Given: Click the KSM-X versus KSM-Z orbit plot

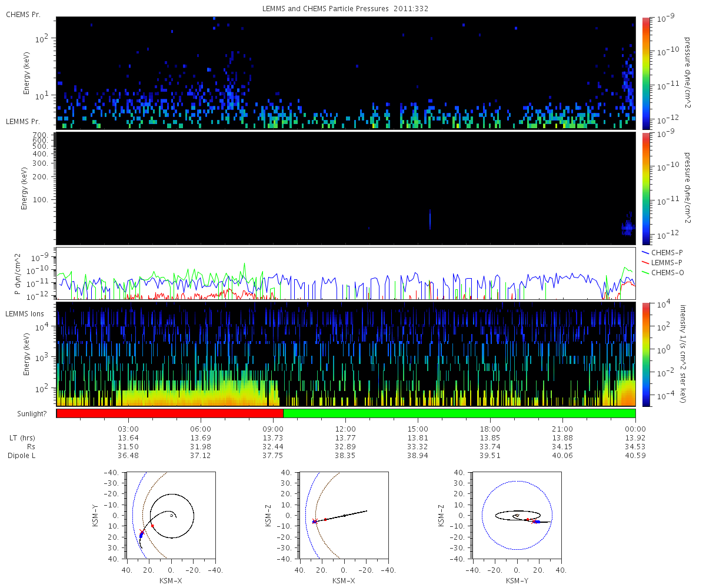Looking at the screenshot, I should pos(344,514).
